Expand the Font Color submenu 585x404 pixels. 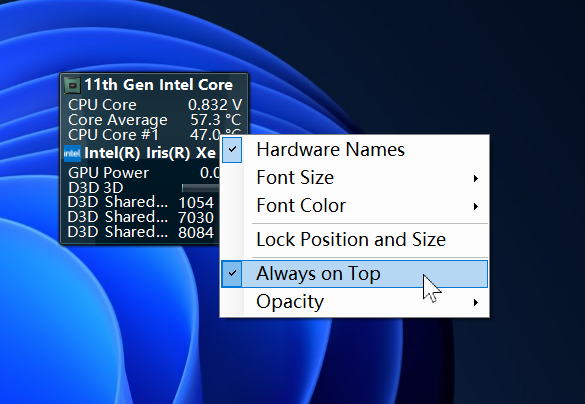pos(354,206)
